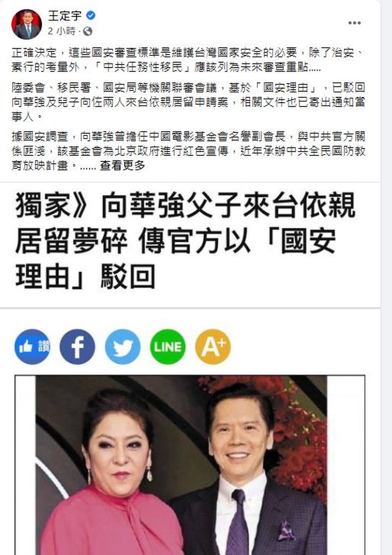Click the first post paragraph starting 正確決定
Viewport: 392px width, 555px height.
[x=188, y=59]
